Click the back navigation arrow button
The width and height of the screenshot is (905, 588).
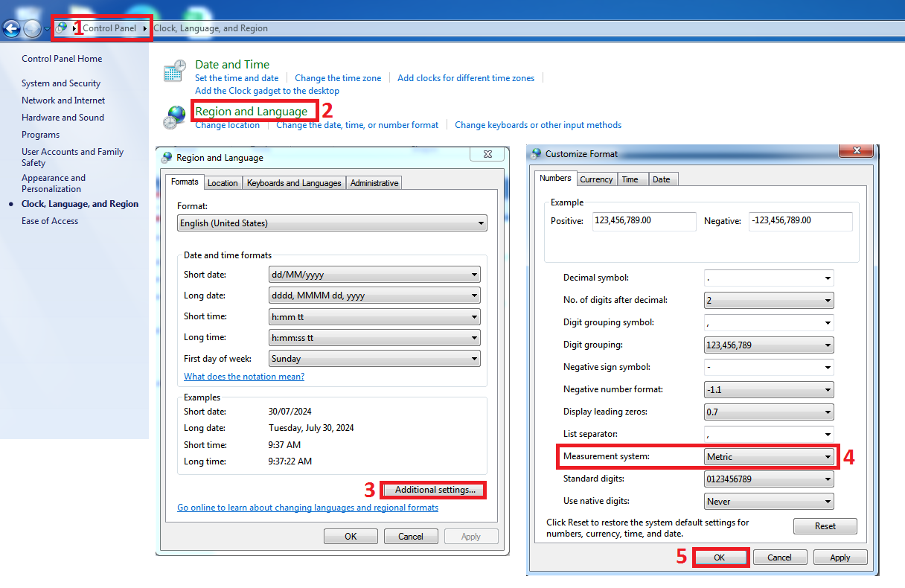[11, 28]
